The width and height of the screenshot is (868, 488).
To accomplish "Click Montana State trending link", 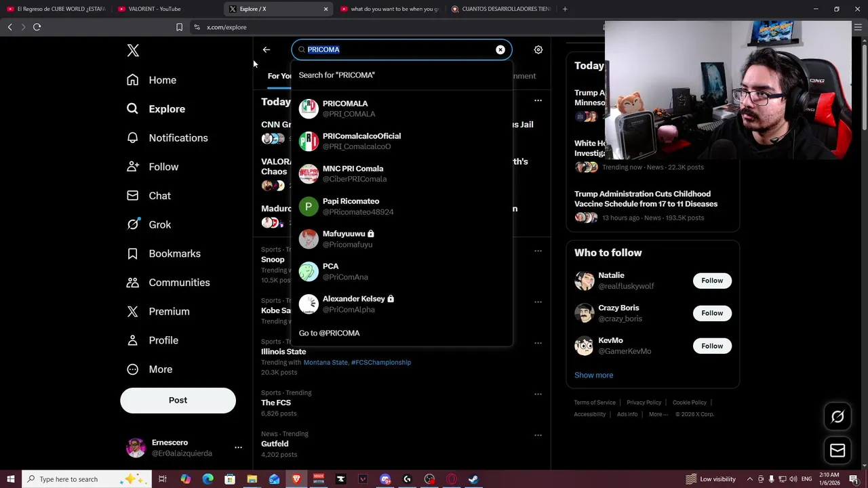I will point(325,363).
